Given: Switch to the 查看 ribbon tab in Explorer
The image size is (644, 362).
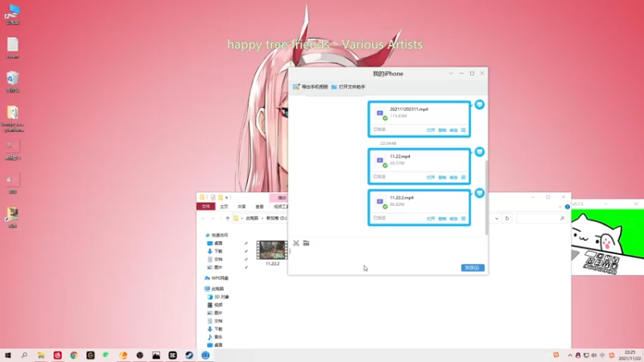Looking at the screenshot, I should (x=259, y=207).
